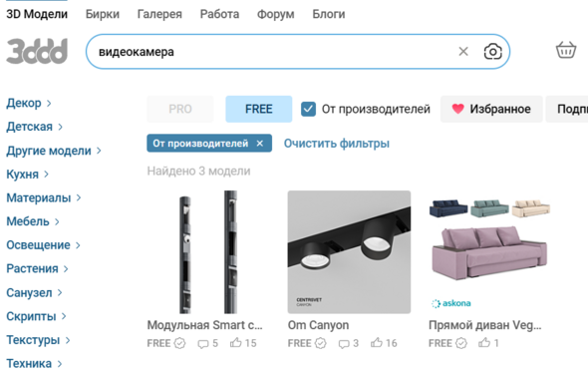
Task: Remove the От производителей filter tag
Action: [x=260, y=144]
